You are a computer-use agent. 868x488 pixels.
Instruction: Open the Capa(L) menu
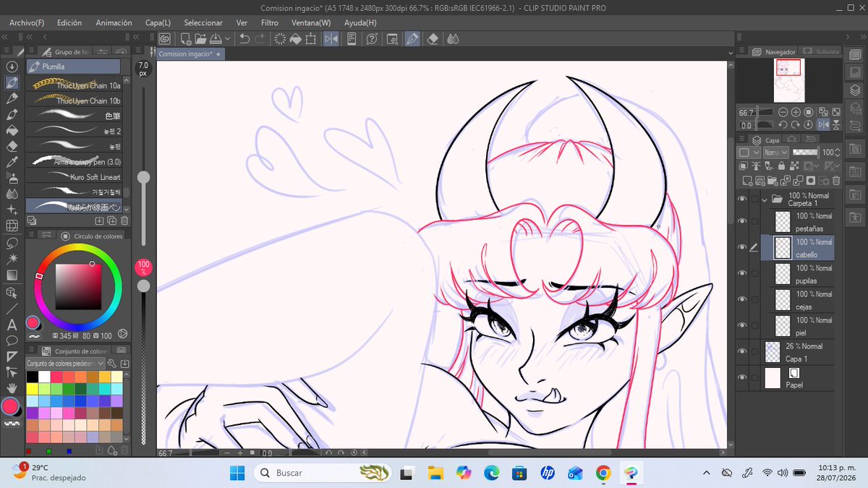click(x=158, y=22)
